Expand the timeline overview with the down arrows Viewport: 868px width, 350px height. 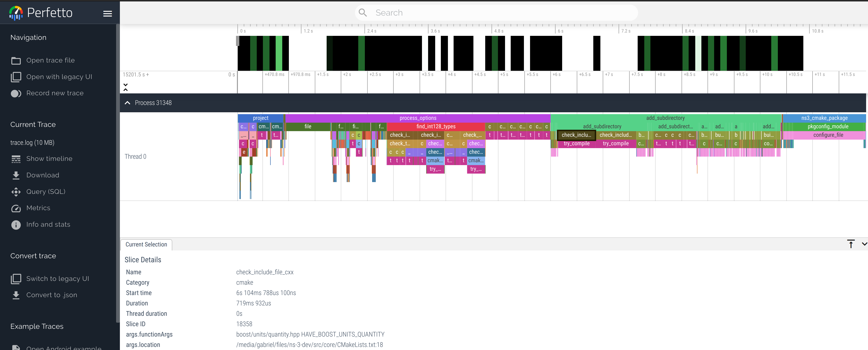coord(125,85)
